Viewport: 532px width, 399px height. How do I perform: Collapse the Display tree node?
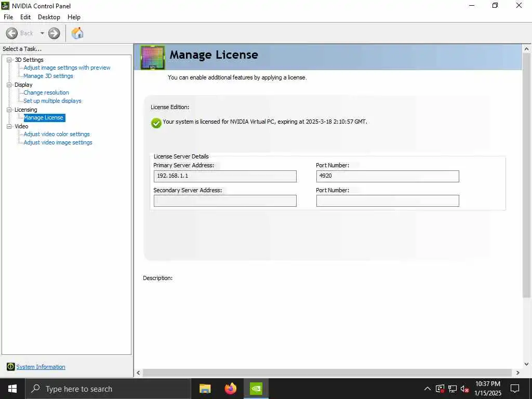coord(9,85)
